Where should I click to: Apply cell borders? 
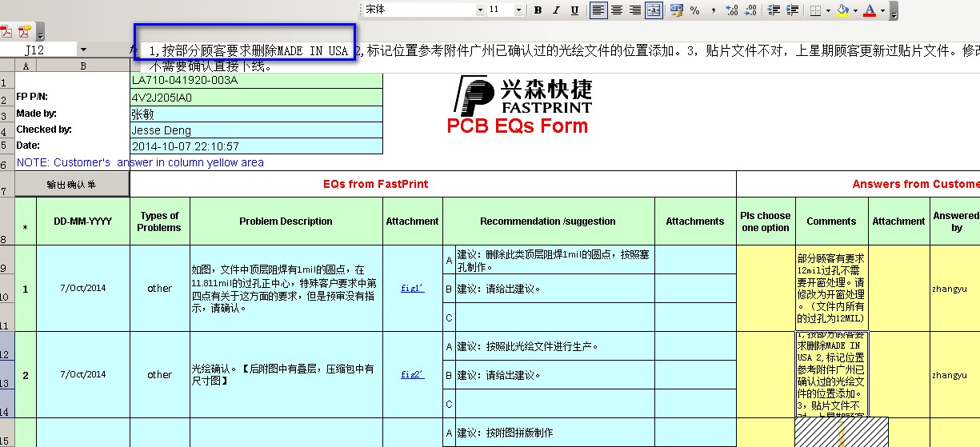(x=815, y=10)
